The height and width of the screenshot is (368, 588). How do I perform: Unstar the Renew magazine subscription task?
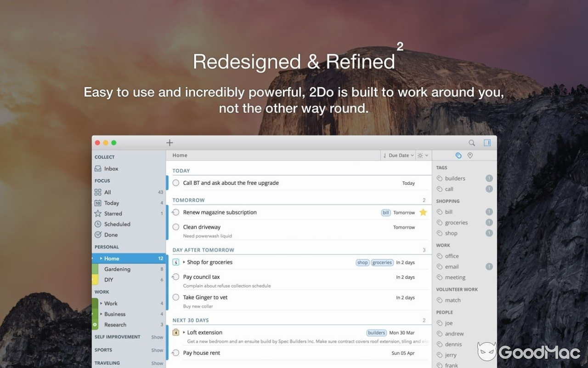click(423, 212)
